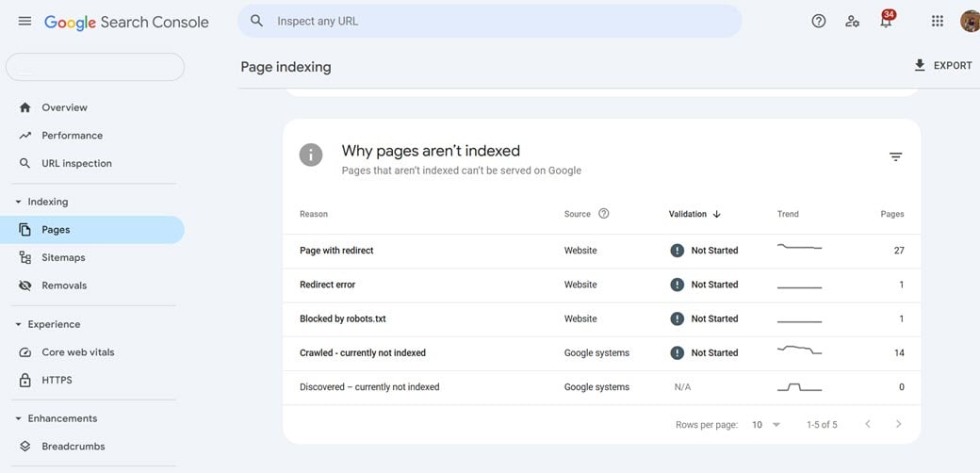Click the Core web vitals gauge icon
This screenshot has width=980, height=473.
(25, 352)
